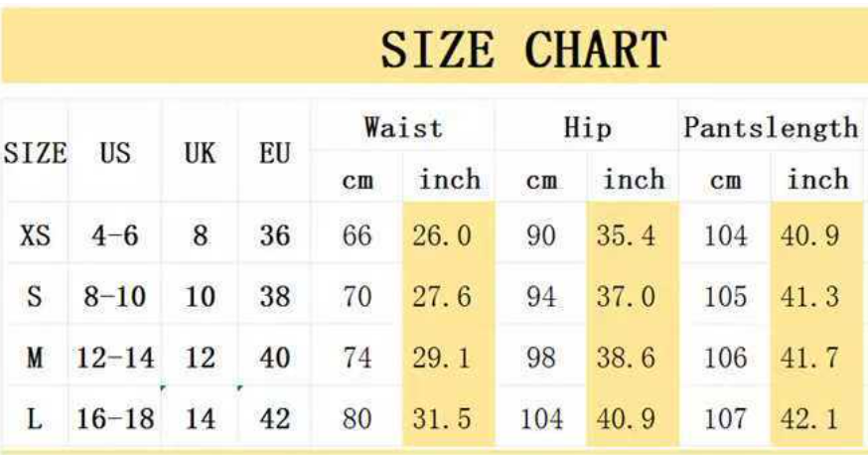Image resolution: width=868 pixels, height=455 pixels.
Task: Click the hip 104 cm cell
Action: pyautogui.click(x=541, y=418)
